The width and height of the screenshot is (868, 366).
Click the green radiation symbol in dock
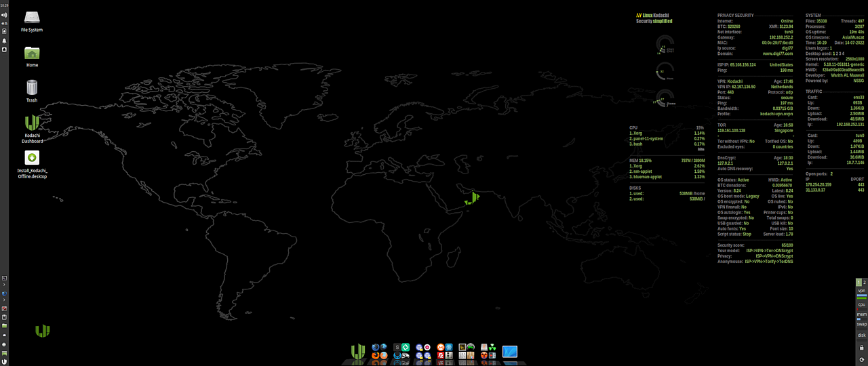pos(492,347)
